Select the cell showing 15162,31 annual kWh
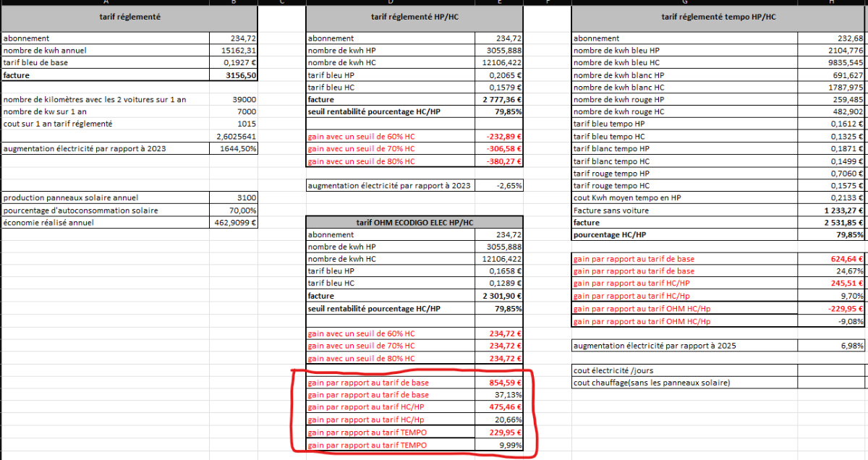868x460 pixels. 233,51
